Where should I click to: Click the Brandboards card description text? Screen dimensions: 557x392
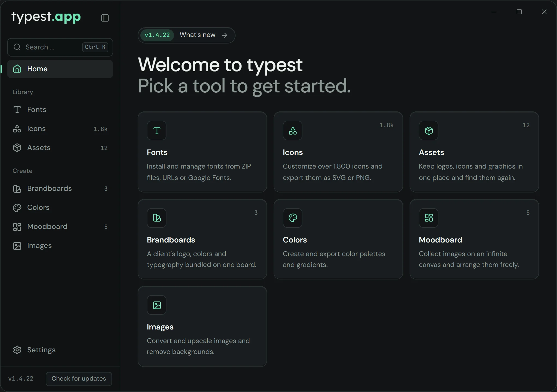tap(202, 259)
